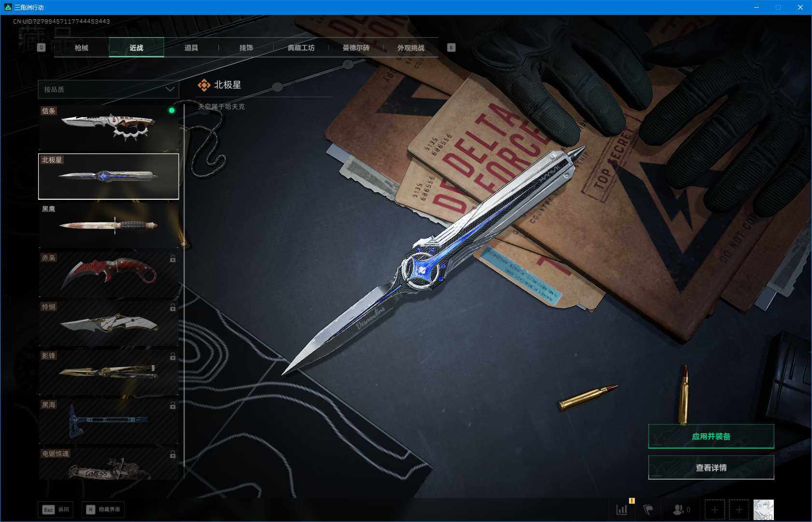The image size is (812, 522).
Task: Expand the 按品质 sort dropdown
Action: 108,89
